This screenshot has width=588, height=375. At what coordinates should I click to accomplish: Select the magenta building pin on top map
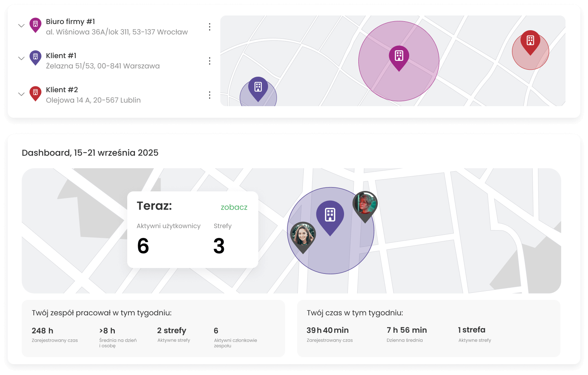point(399,57)
